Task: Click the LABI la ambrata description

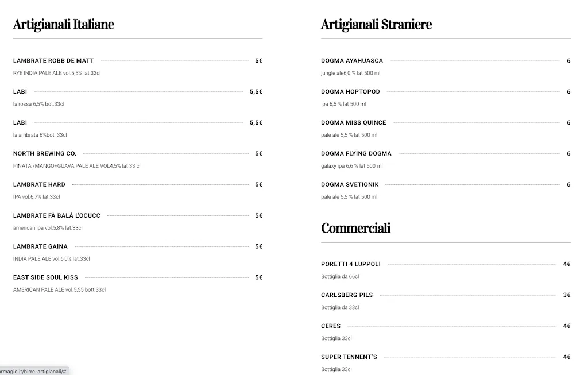Action: (40, 135)
